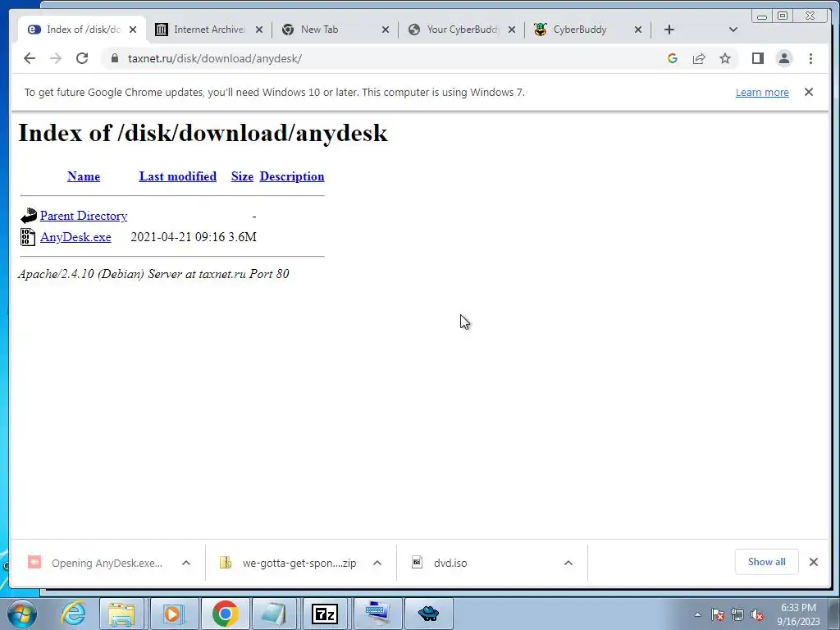Select the Index of /disk tab

click(80, 30)
